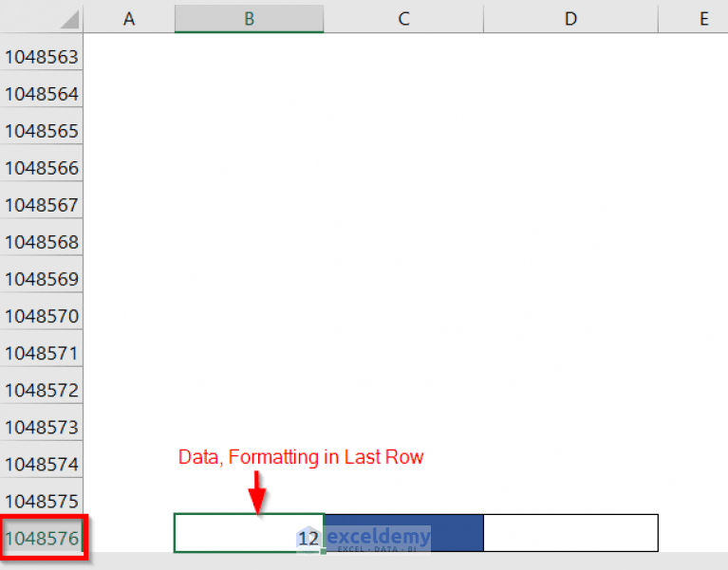Screen dimensions: 728x570
Task: Click the blue-filled cell C1048576
Action: point(403,533)
